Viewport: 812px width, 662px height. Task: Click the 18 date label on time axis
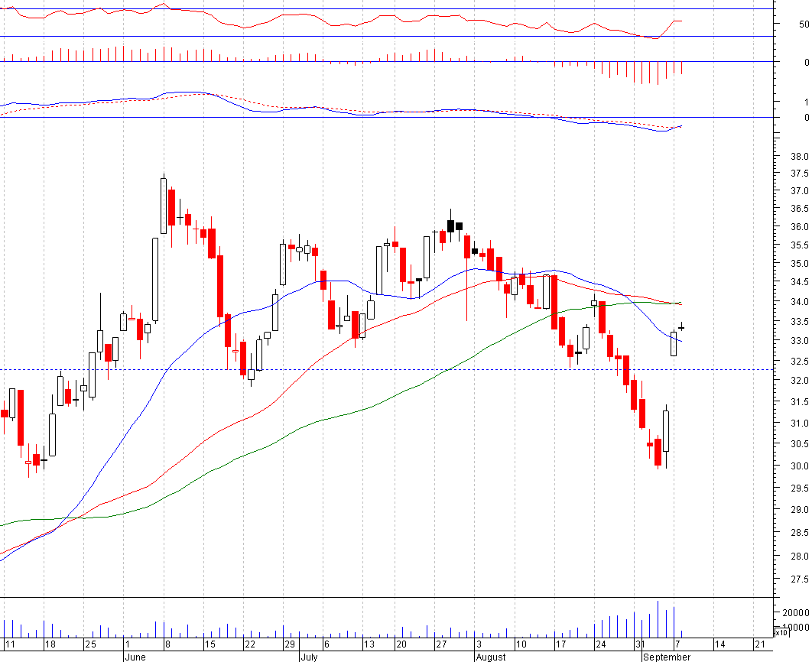click(x=50, y=644)
